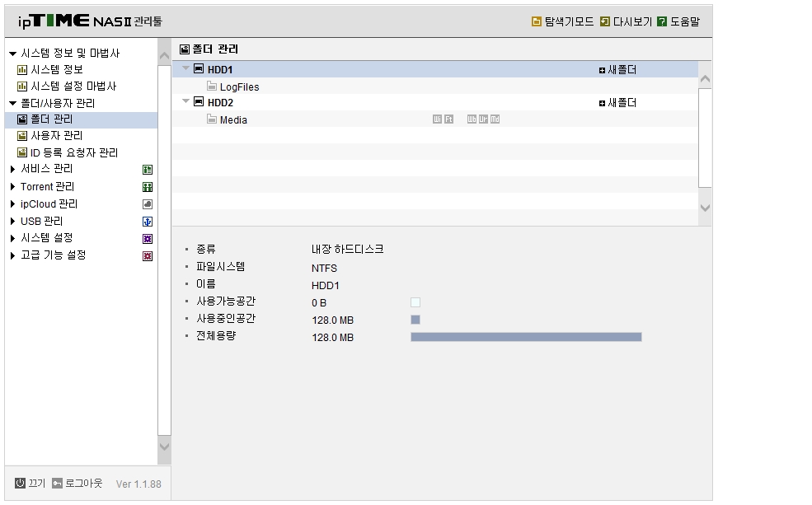The image size is (812, 505).
Task: Click the 다시보기 refresh icon
Action: (605, 21)
